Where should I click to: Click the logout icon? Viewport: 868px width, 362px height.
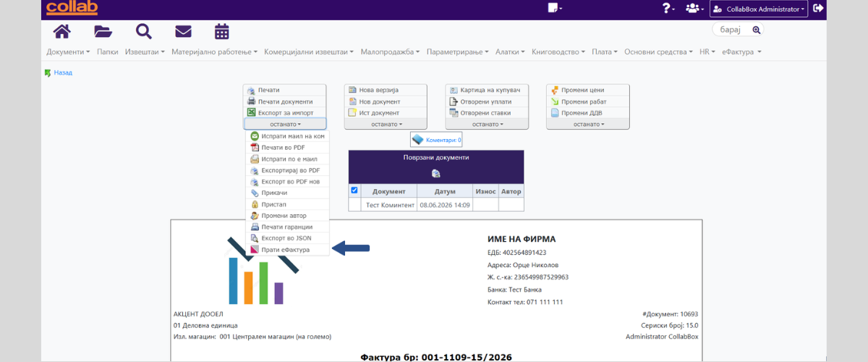pyautogui.click(x=818, y=9)
